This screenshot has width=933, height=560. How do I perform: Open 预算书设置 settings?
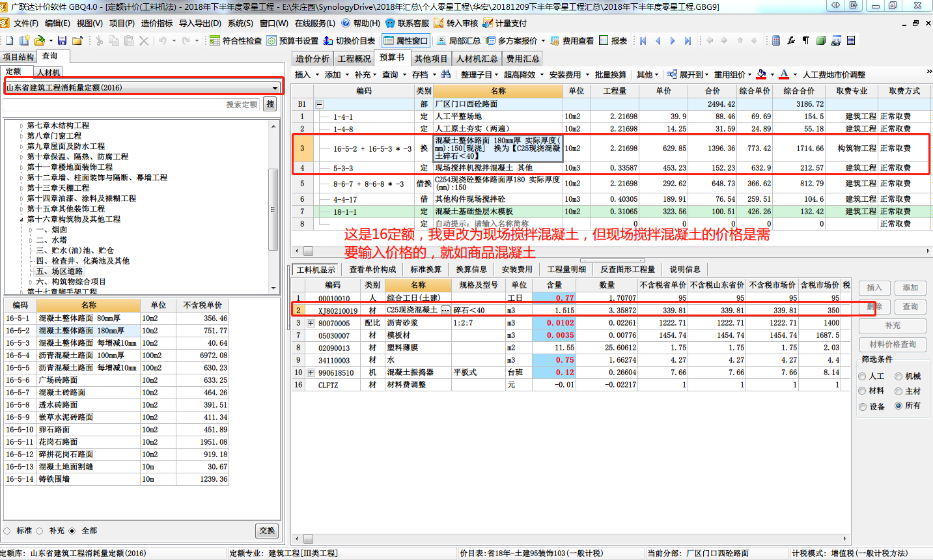click(292, 40)
